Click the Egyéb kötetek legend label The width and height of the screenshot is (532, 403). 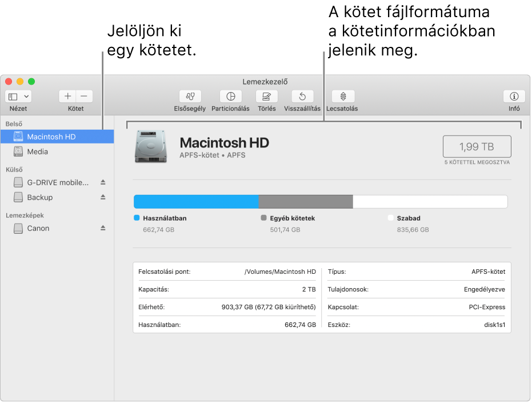click(293, 218)
